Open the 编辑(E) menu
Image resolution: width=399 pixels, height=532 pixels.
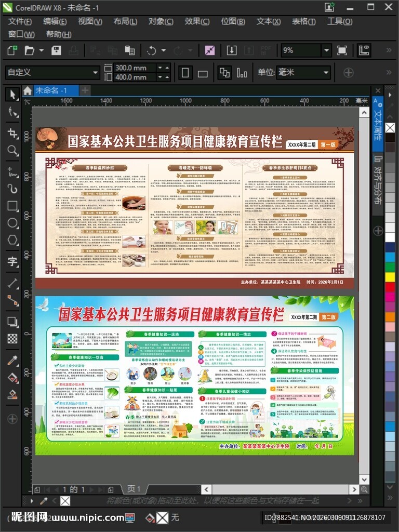tap(55, 21)
